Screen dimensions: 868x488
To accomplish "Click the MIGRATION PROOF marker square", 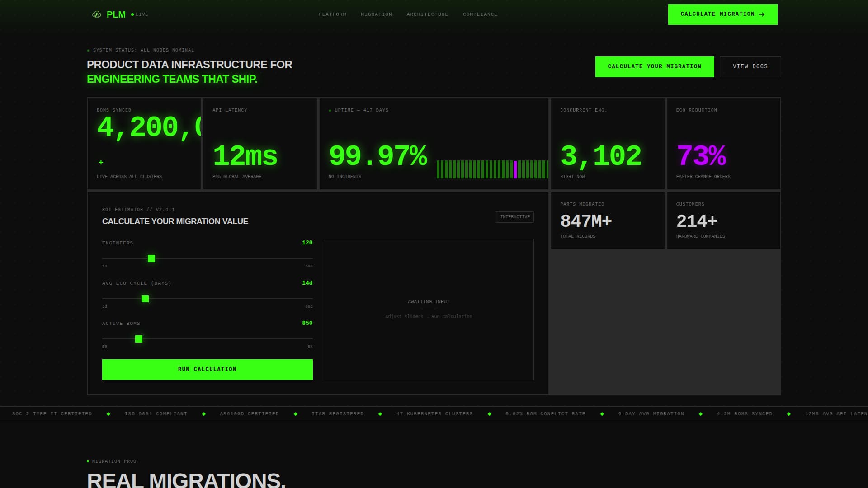I will [87, 461].
